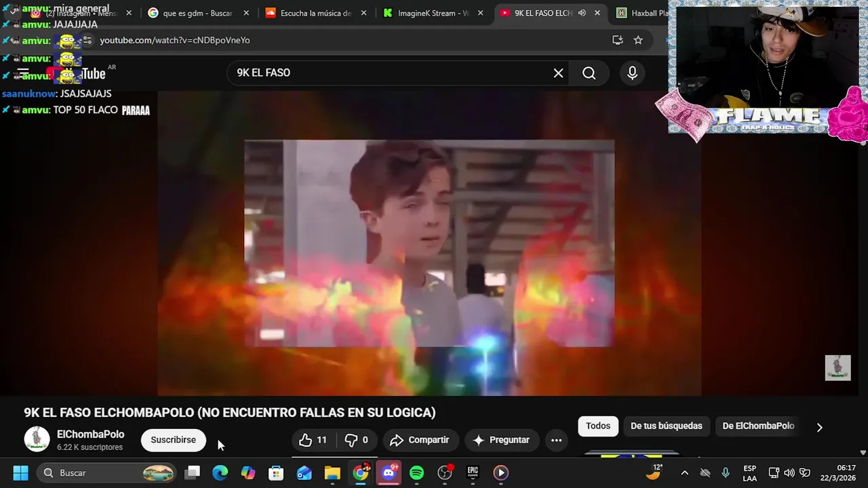Mute the 9K EL FASO tab audio
Screen dimensions: 868x488
point(582,13)
